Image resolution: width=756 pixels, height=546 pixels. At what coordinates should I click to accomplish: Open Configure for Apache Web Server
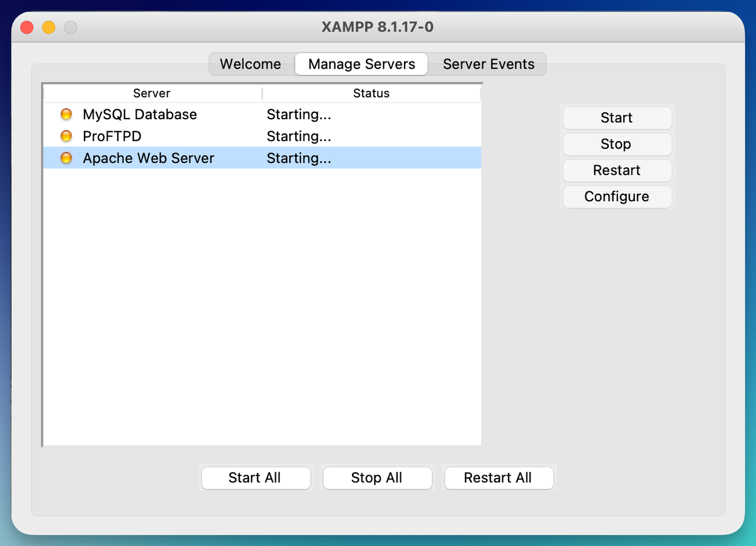point(617,197)
